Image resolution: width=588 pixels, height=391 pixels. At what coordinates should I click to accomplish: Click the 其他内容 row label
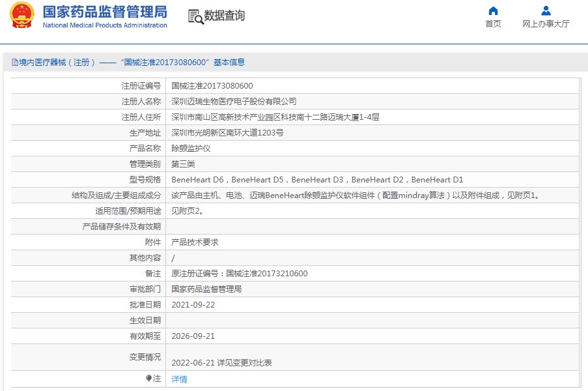pyautogui.click(x=145, y=258)
